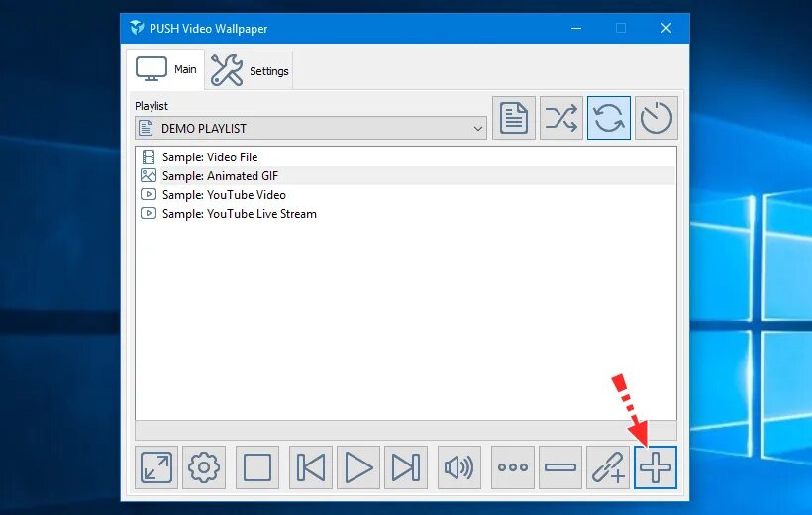Select Sample: YouTube Video entry
This screenshot has width=812, height=515.
click(x=405, y=195)
